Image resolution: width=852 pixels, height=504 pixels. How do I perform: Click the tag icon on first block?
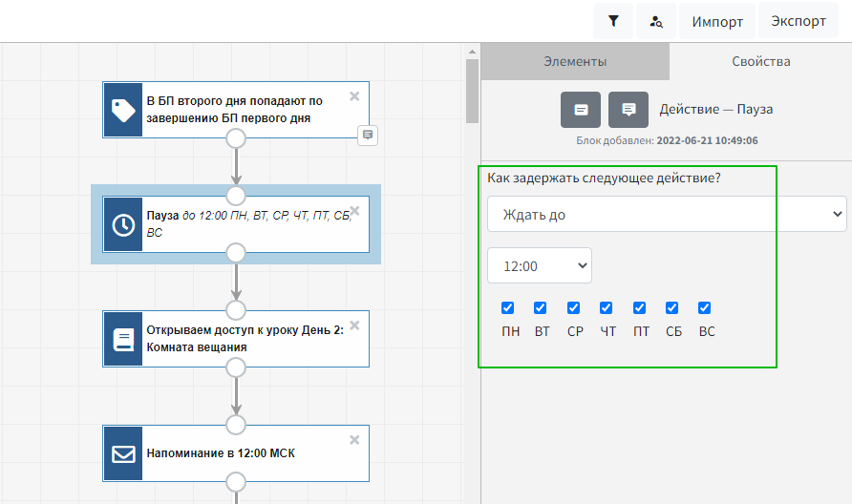tap(123, 110)
